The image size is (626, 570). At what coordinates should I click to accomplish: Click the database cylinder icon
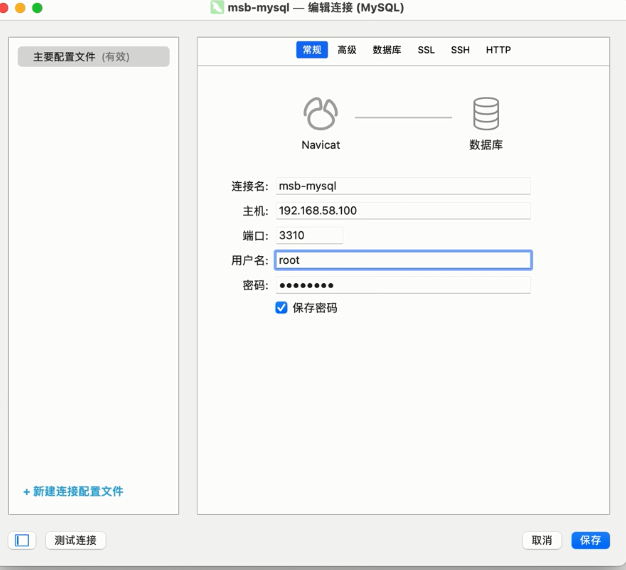point(486,114)
